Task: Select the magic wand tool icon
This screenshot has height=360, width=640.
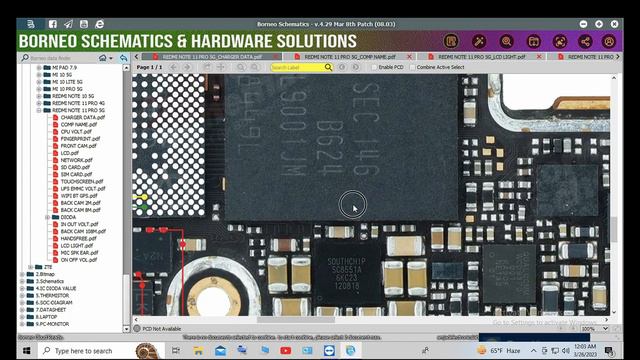Action: [x=479, y=41]
